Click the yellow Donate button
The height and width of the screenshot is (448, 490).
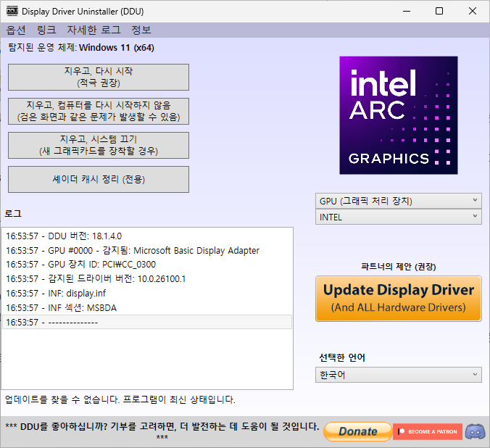tap(357, 431)
